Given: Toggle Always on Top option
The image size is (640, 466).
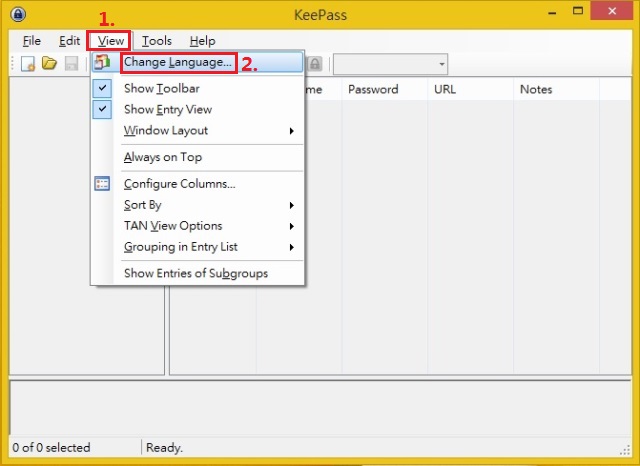Looking at the screenshot, I should pyautogui.click(x=198, y=157).
